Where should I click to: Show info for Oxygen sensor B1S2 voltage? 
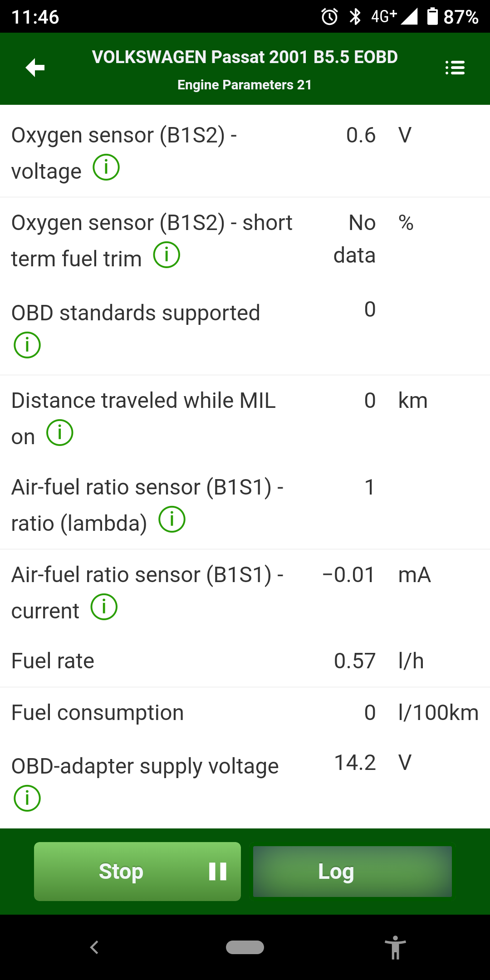(106, 167)
